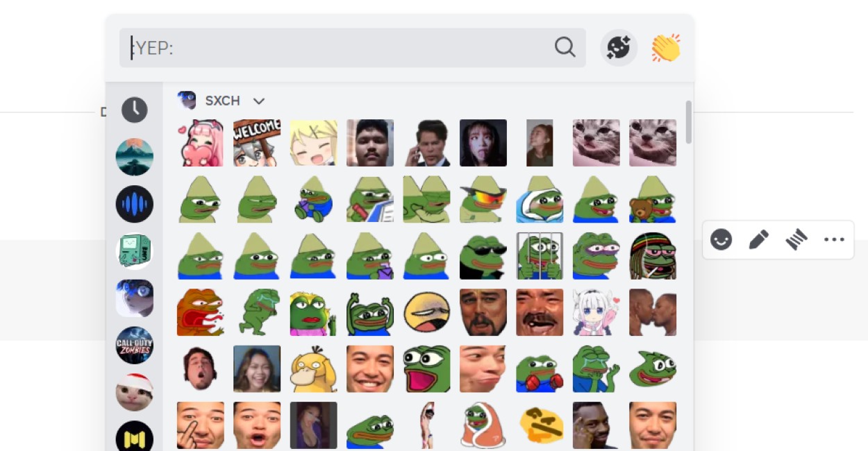
Task: Click the sparkle face super reaction icon
Action: [619, 48]
